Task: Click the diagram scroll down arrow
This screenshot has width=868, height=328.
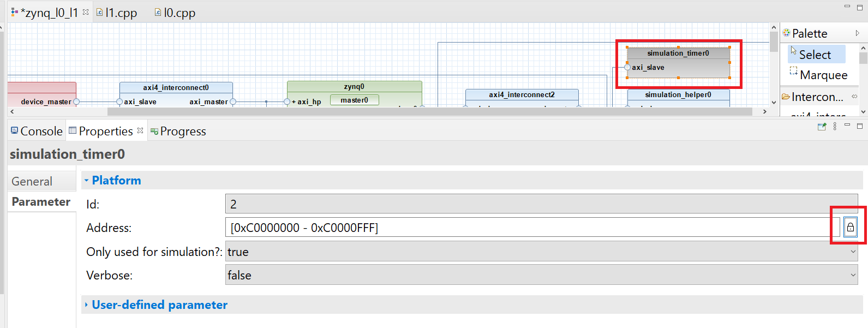Action: (x=774, y=102)
